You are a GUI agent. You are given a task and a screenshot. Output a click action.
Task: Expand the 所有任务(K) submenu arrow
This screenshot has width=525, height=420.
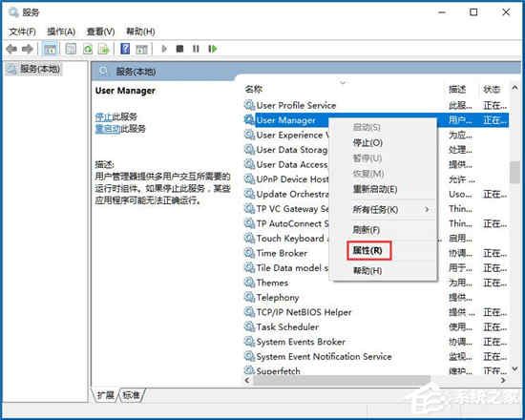(x=427, y=209)
